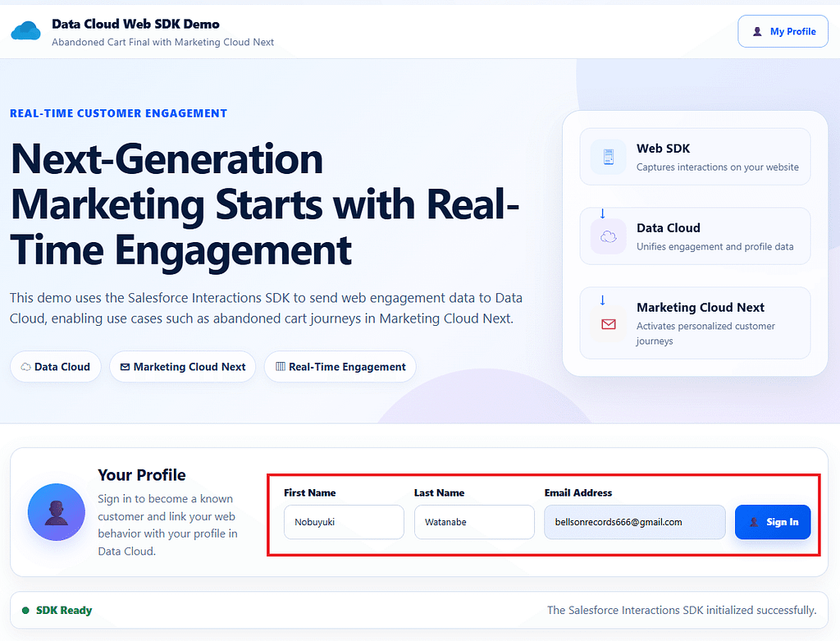Click the Real-Time Engagement pill tag
The height and width of the screenshot is (641, 840).
340,367
